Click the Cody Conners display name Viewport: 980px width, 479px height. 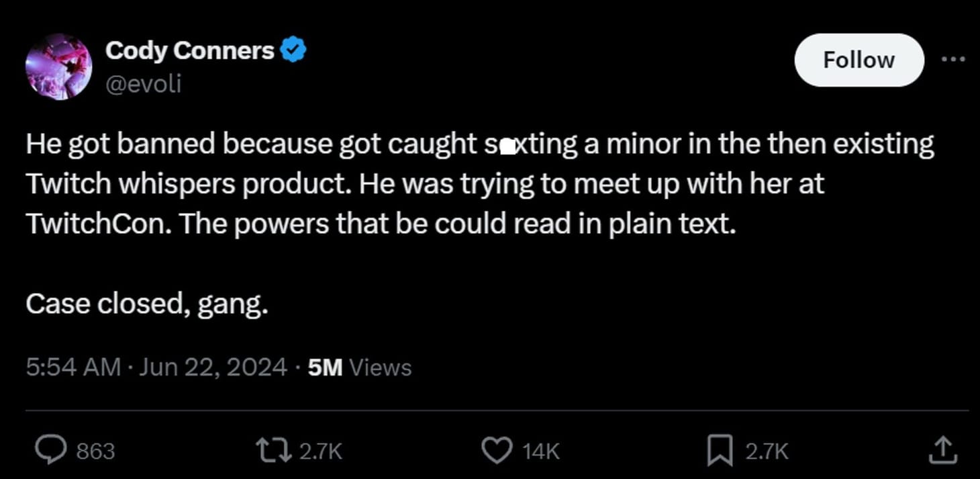click(x=190, y=50)
